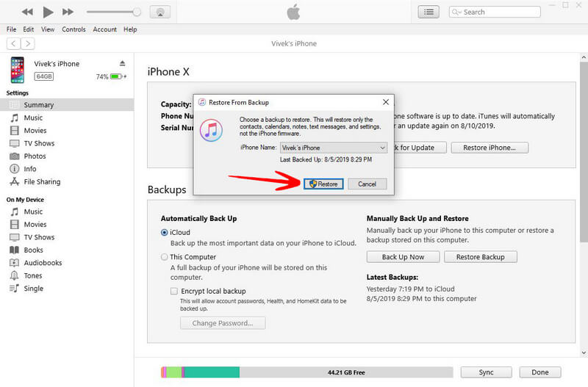Click the Restore iPhone... button

tap(490, 148)
